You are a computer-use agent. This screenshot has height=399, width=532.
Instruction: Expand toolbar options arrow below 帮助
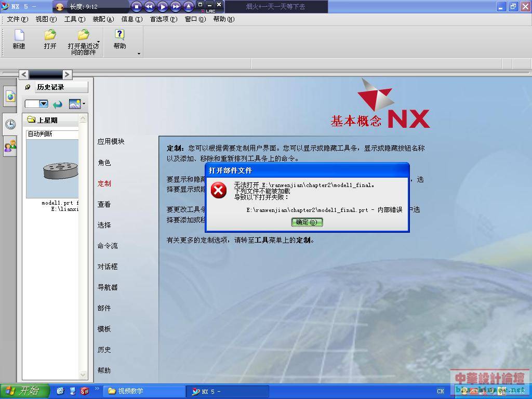(139, 54)
